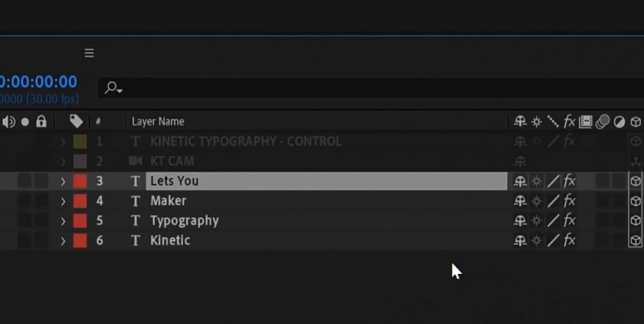Expand the Lets You layer properties
Image resolution: width=644 pixels, height=324 pixels.
point(63,181)
